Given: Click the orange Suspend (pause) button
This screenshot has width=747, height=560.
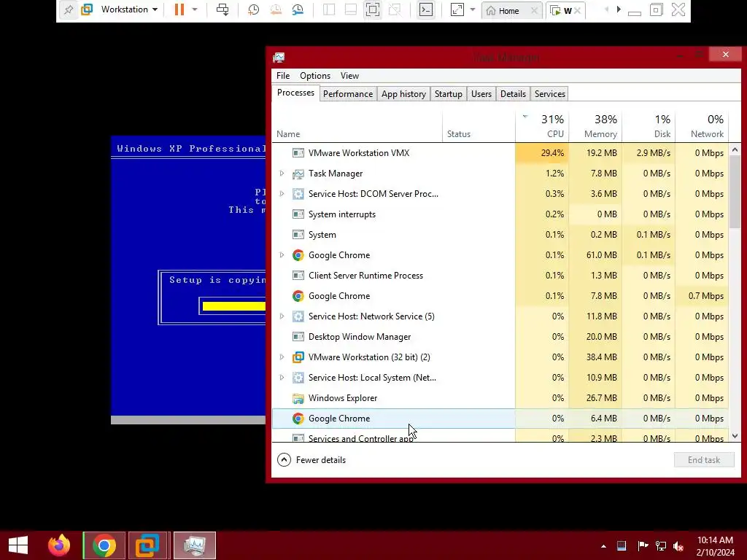Looking at the screenshot, I should click(x=179, y=9).
